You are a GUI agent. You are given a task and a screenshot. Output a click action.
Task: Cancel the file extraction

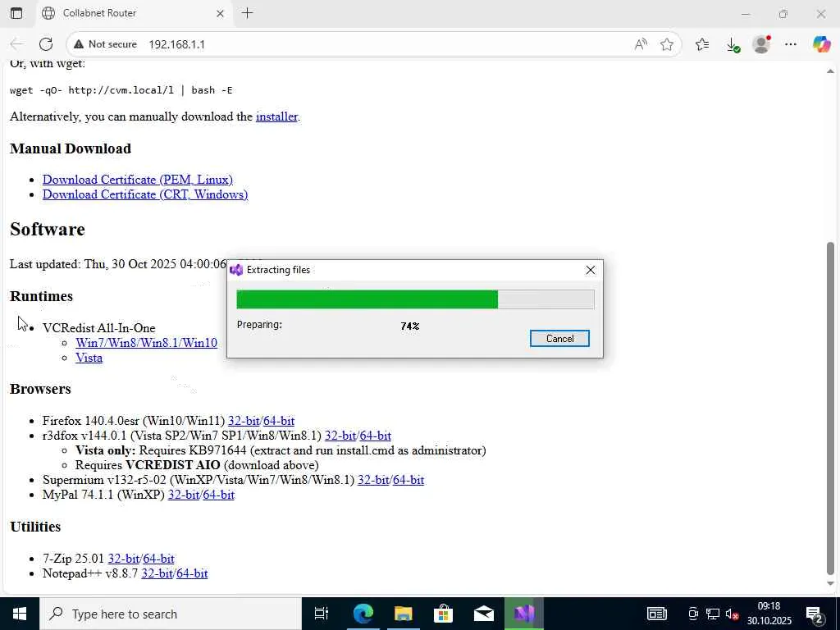pyautogui.click(x=559, y=339)
